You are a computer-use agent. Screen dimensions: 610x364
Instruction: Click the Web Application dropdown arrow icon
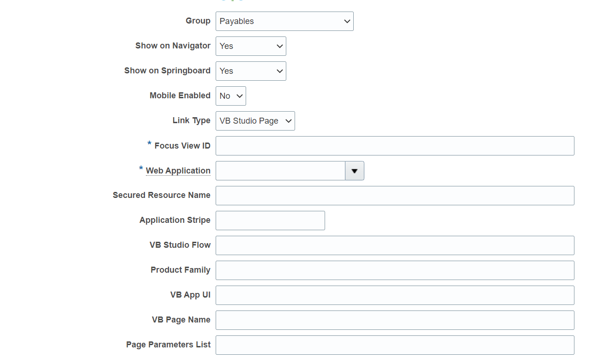click(x=354, y=171)
